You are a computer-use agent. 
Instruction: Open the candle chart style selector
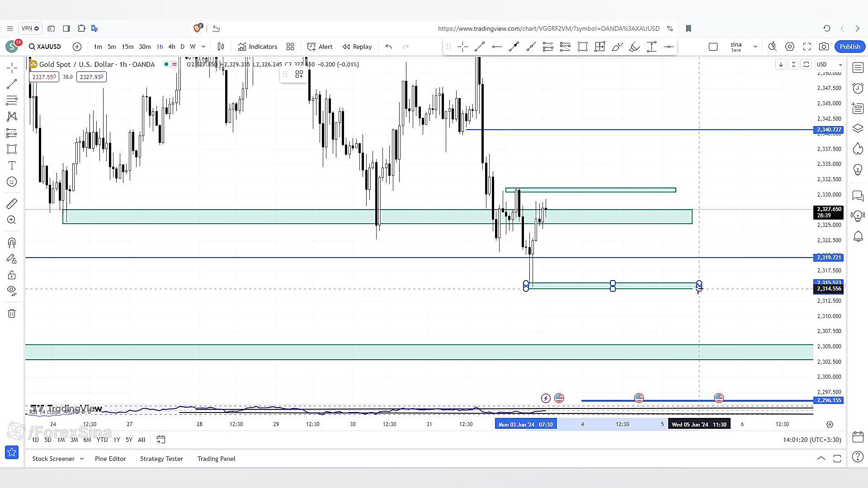click(221, 47)
